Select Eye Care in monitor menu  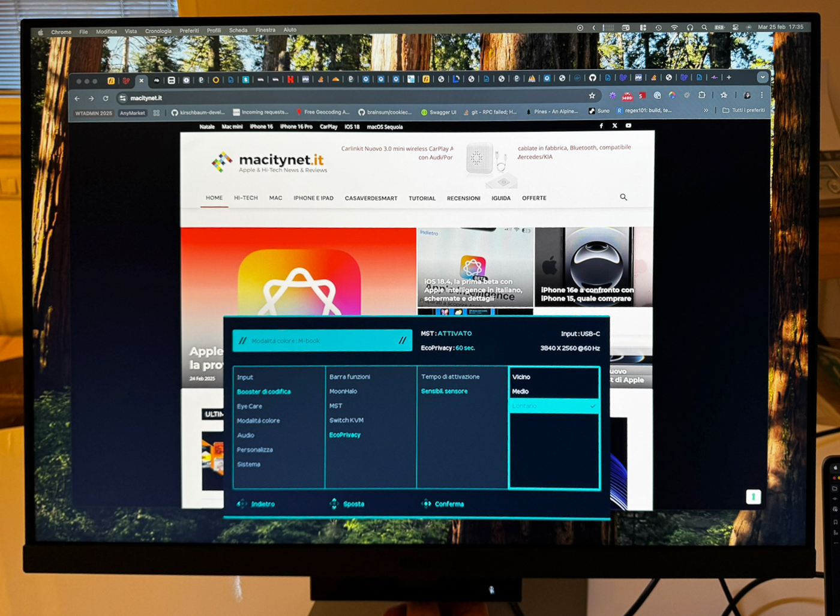click(x=250, y=407)
